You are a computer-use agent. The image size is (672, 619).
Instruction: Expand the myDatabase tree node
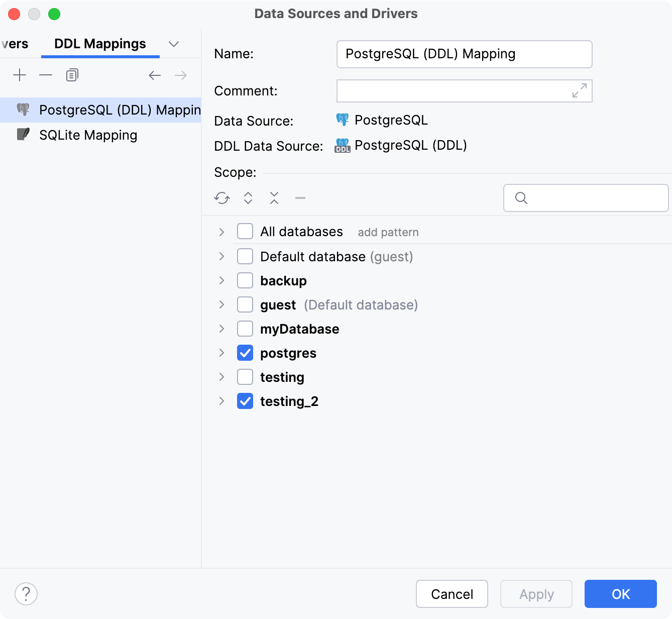tap(221, 329)
